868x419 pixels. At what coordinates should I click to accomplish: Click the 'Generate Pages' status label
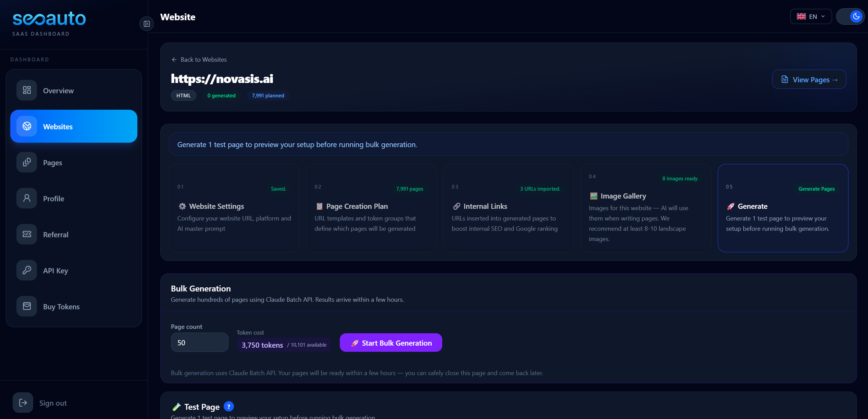(x=816, y=189)
